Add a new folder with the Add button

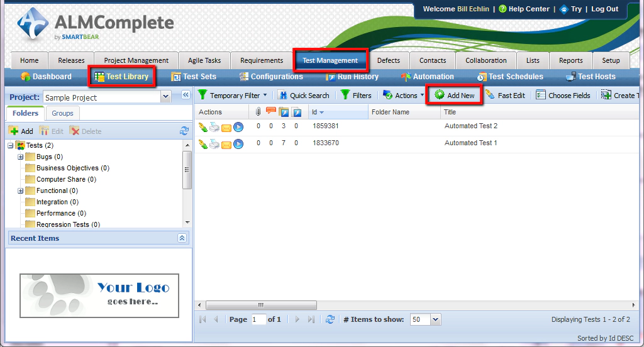[21, 131]
